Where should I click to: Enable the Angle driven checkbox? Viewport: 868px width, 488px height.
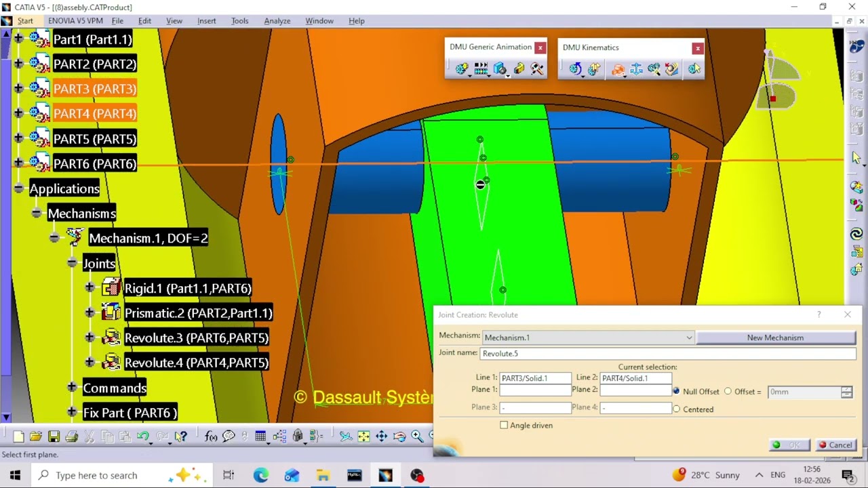tap(504, 425)
